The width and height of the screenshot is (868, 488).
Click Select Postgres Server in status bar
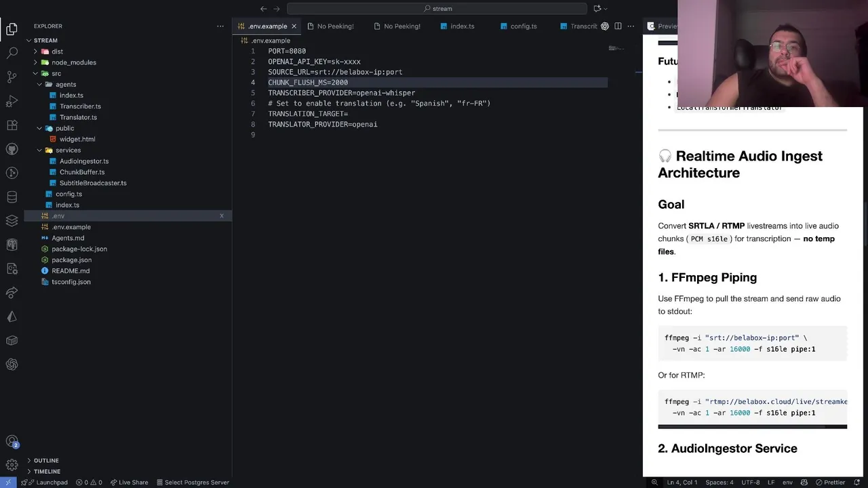pos(192,483)
